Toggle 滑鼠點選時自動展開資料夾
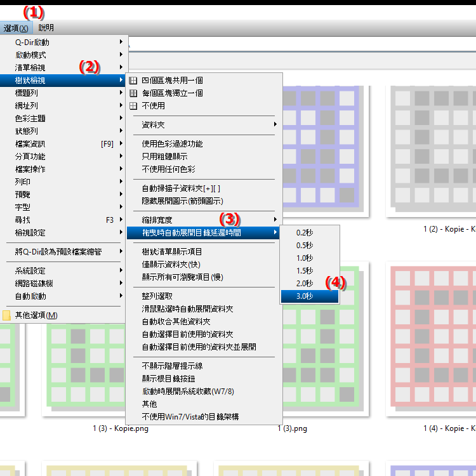Viewport: 476px width, 476px height. tap(204, 309)
